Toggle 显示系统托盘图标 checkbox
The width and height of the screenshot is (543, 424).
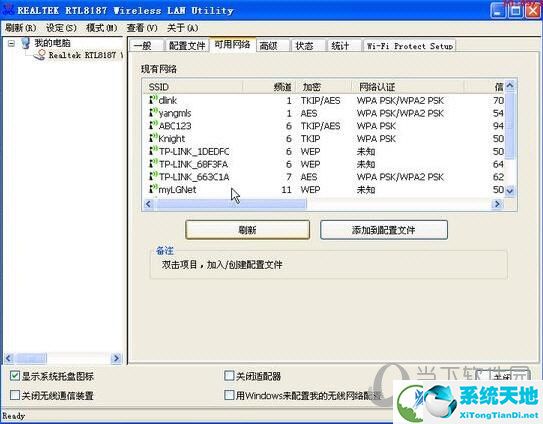[15, 376]
